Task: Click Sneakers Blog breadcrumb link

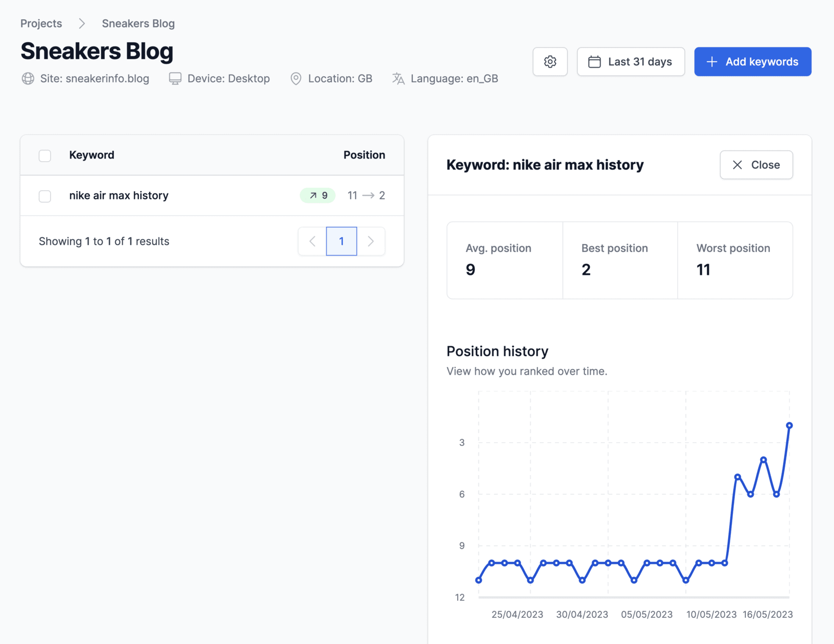Action: coord(138,23)
